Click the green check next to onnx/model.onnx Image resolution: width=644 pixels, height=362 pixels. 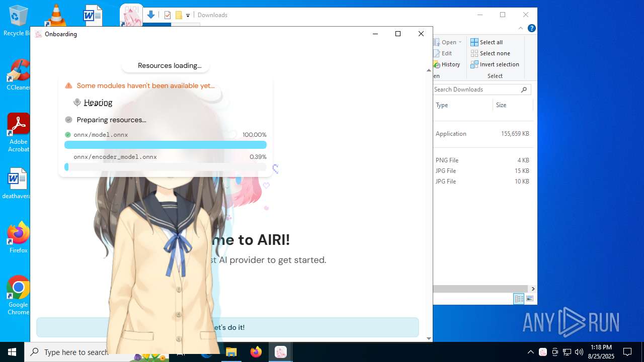pyautogui.click(x=68, y=135)
